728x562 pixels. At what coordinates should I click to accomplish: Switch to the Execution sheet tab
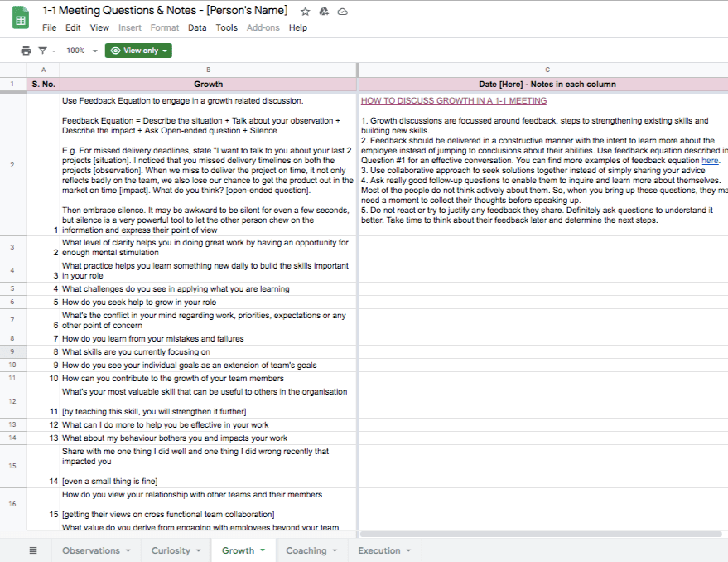pos(379,550)
